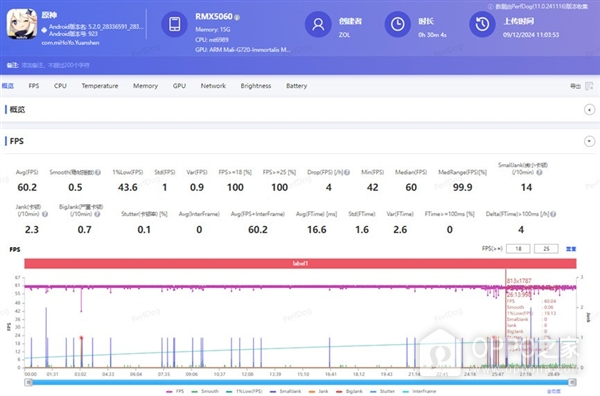600x396 pixels.
Task: Click right handle of timeline range slider
Action: tap(572, 382)
